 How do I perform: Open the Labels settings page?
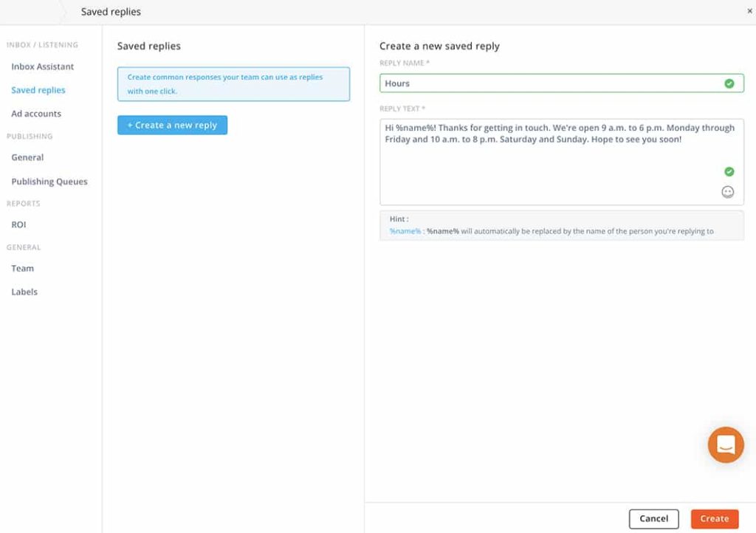click(x=24, y=292)
